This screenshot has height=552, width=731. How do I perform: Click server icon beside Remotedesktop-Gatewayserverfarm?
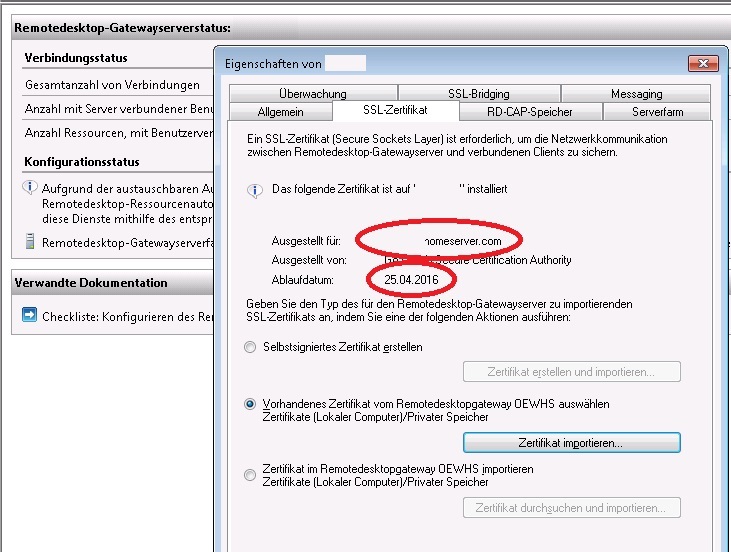point(30,242)
